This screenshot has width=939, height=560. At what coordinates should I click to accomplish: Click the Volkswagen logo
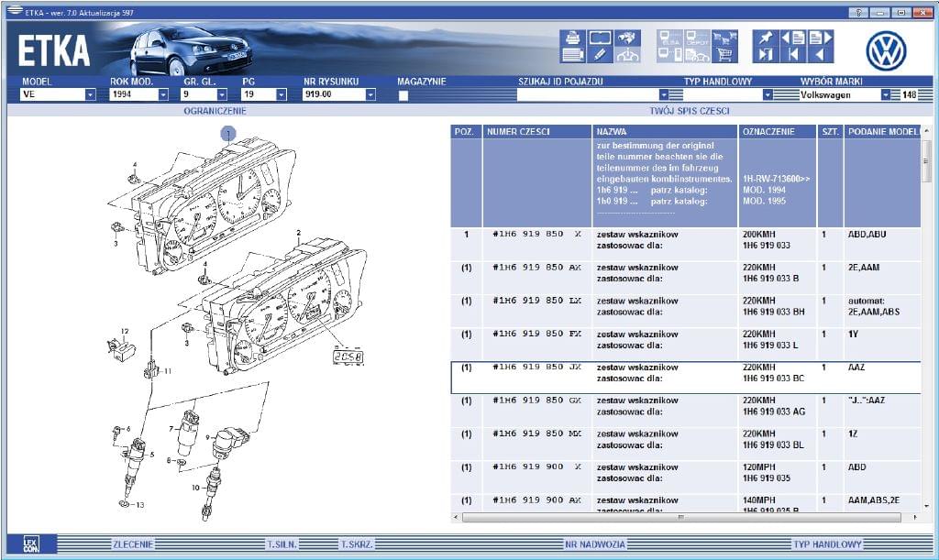tap(887, 50)
